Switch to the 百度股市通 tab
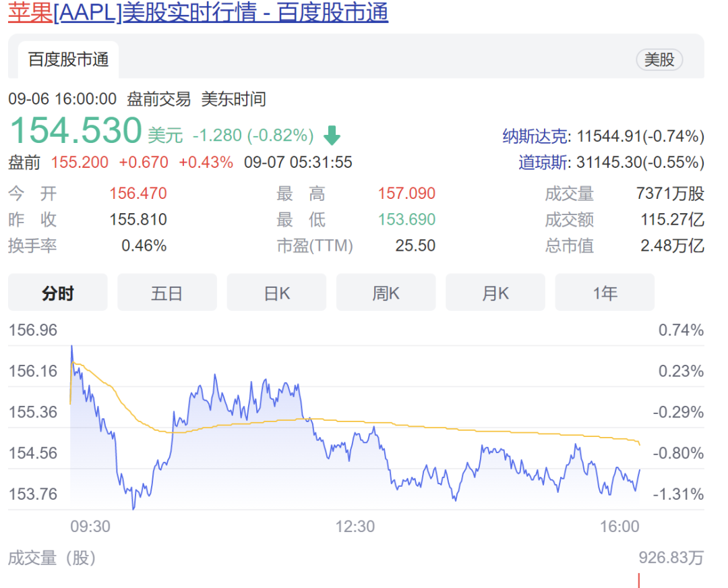This screenshot has height=588, width=728. 67,59
